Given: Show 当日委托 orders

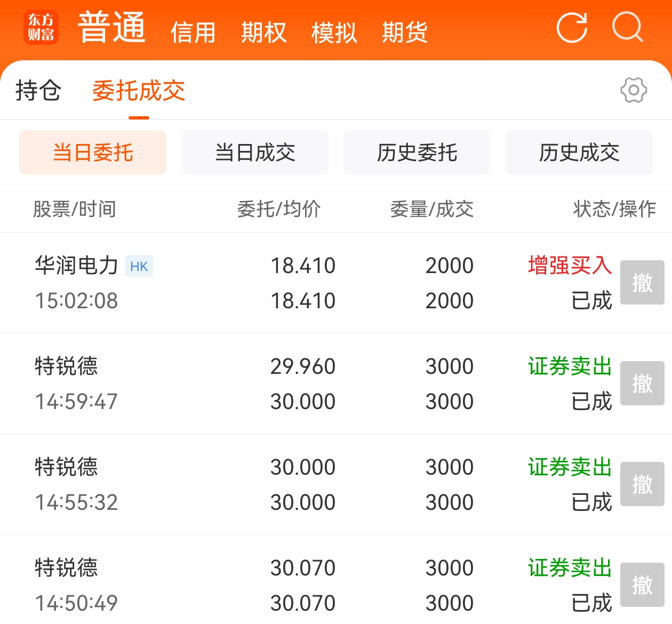Looking at the screenshot, I should [x=93, y=153].
